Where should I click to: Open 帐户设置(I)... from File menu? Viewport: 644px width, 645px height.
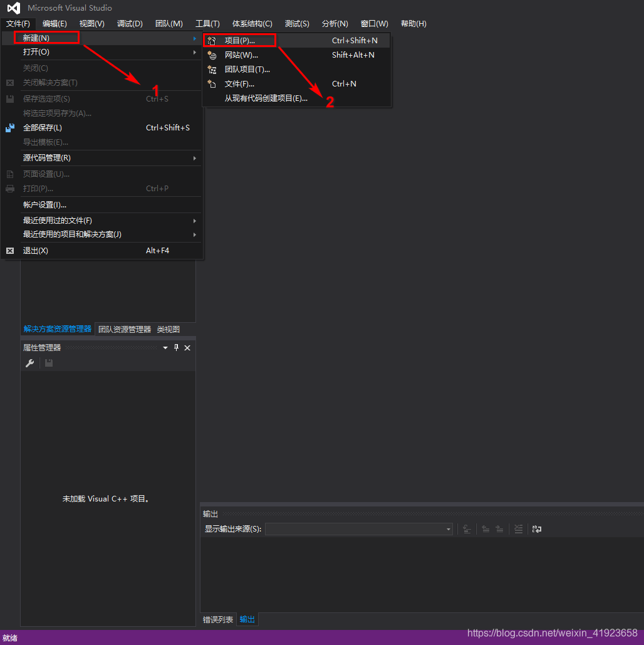tap(101, 204)
